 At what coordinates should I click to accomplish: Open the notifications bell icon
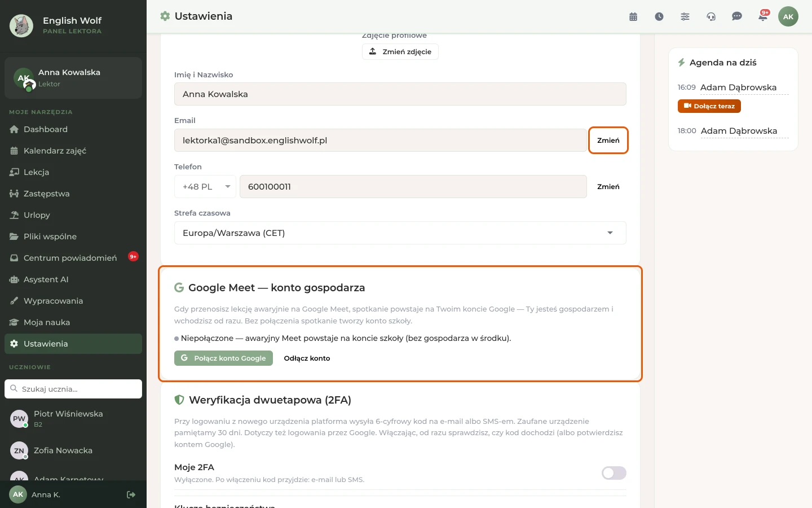[x=763, y=17]
